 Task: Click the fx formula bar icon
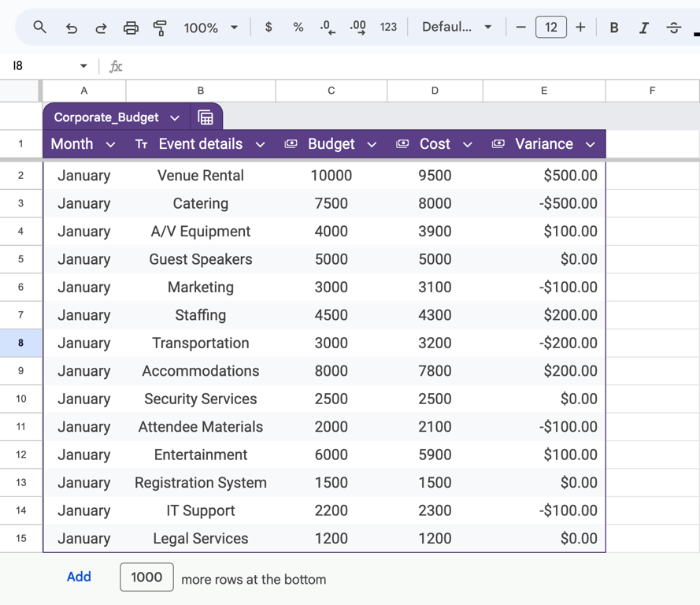coord(116,66)
